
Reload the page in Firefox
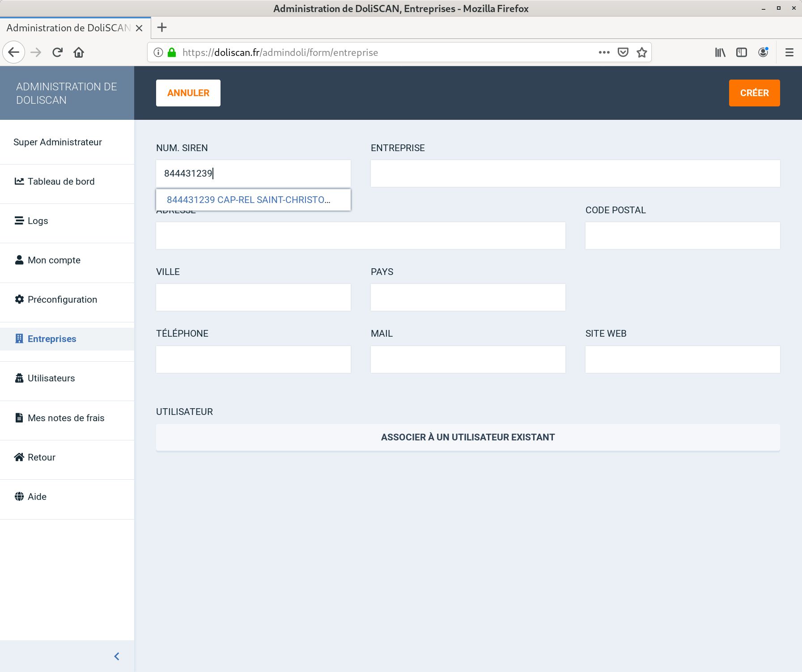coord(57,52)
